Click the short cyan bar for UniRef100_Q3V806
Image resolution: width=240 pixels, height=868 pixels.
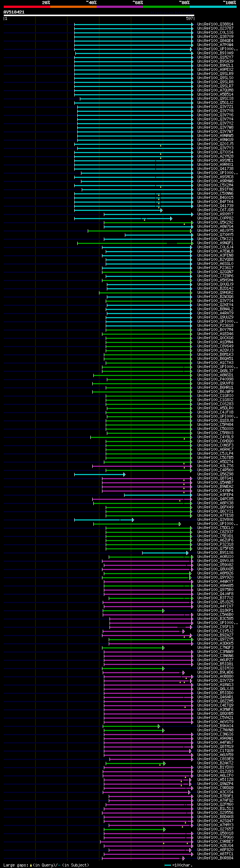[104, 520]
